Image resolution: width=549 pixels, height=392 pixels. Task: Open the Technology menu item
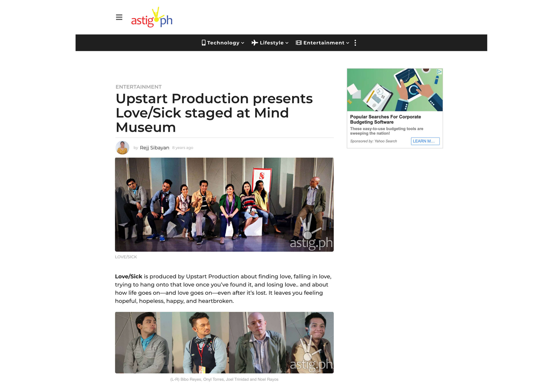click(223, 43)
